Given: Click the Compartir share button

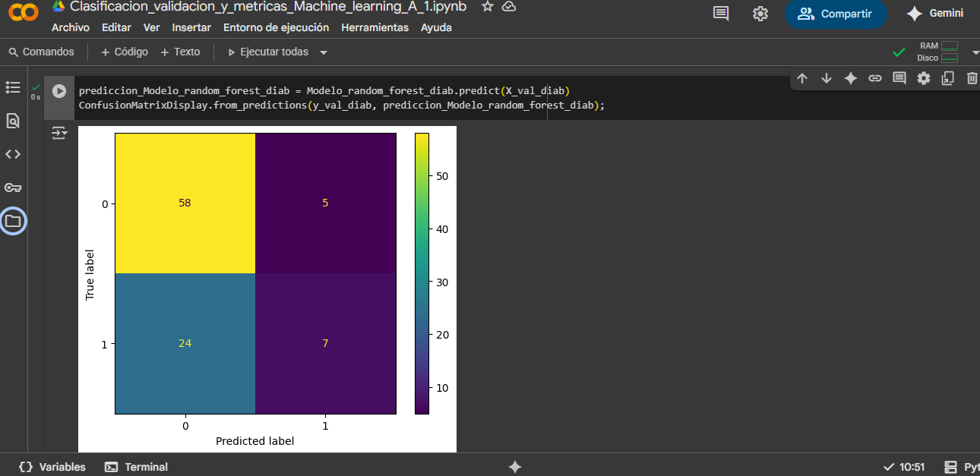Looking at the screenshot, I should coord(836,14).
